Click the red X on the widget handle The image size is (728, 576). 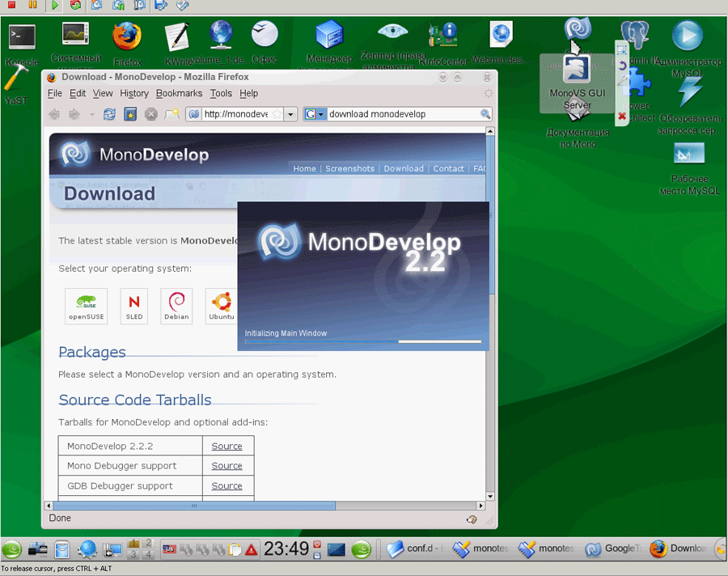click(x=622, y=116)
